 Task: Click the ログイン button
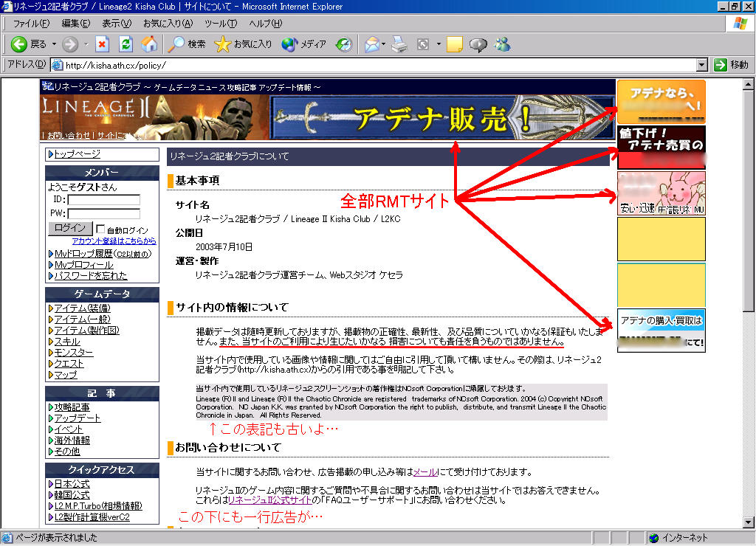coord(70,228)
